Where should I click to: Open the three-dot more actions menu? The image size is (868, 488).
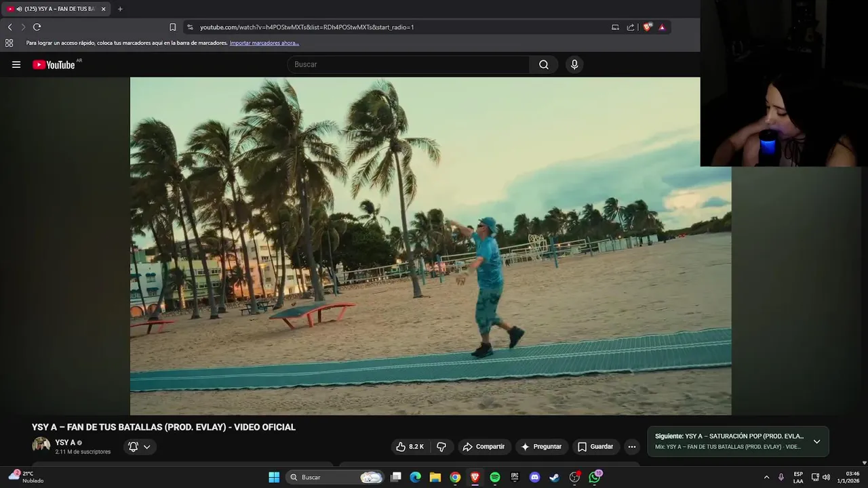632,447
